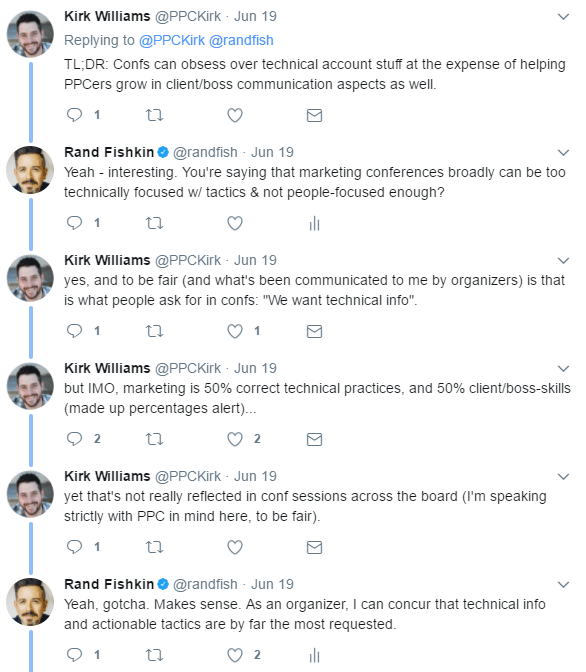Open @randfish link in 'Replying to' line
Screen dimensions: 586x672
(241, 40)
